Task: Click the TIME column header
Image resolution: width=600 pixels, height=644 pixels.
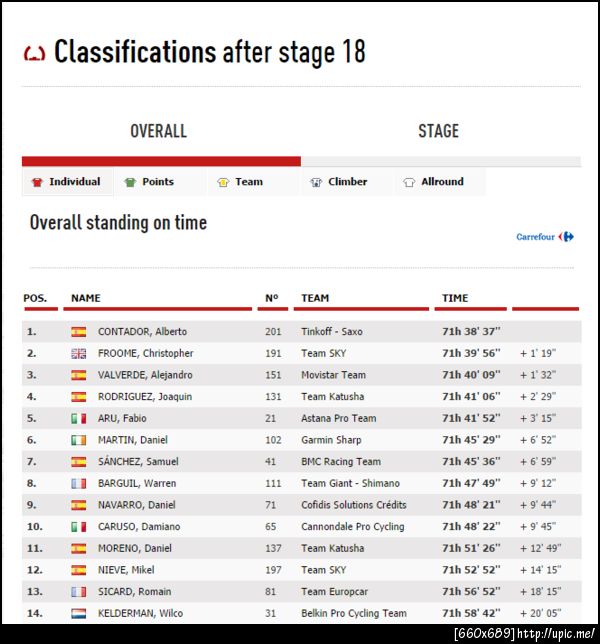Action: pos(455,298)
